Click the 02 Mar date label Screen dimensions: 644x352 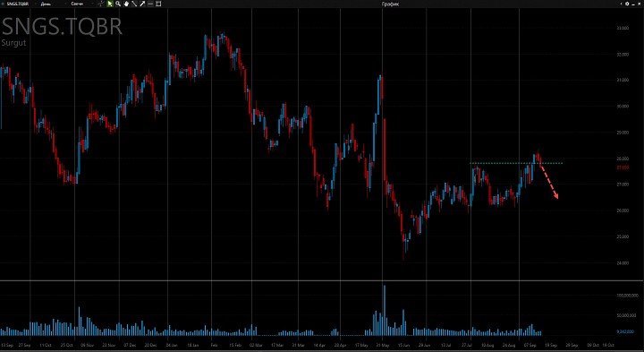[256, 345]
